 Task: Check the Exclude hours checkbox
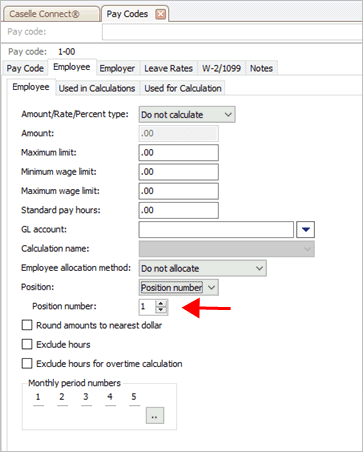pos(27,344)
